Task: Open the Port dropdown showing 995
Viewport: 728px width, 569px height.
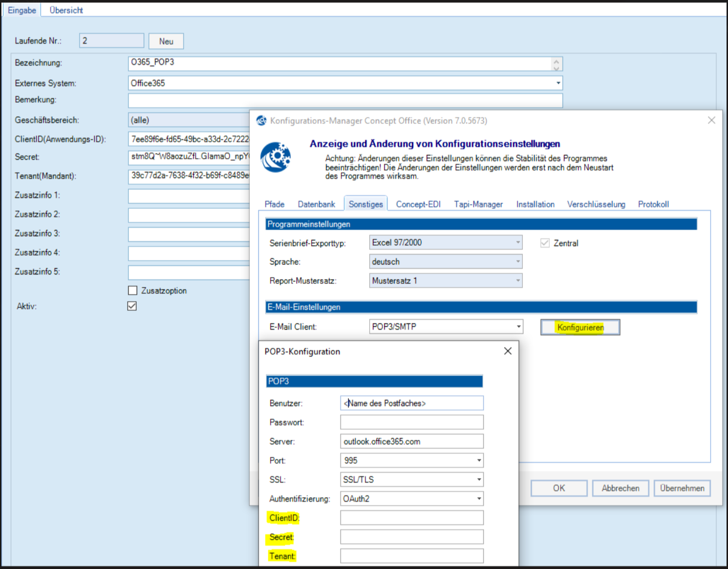Action: pos(479,460)
